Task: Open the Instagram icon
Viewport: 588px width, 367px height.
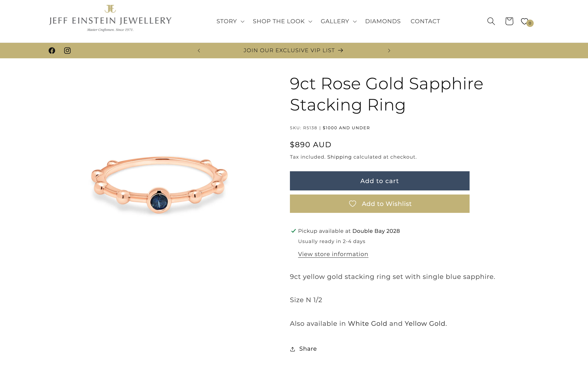Action: 67,51
